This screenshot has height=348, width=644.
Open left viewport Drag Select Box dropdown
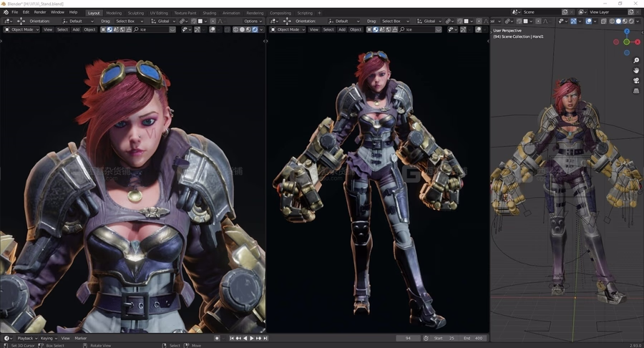[x=130, y=21]
